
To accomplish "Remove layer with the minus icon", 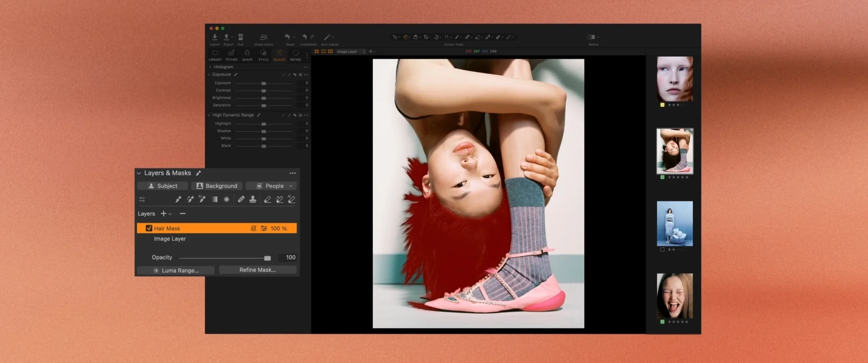I will point(183,214).
